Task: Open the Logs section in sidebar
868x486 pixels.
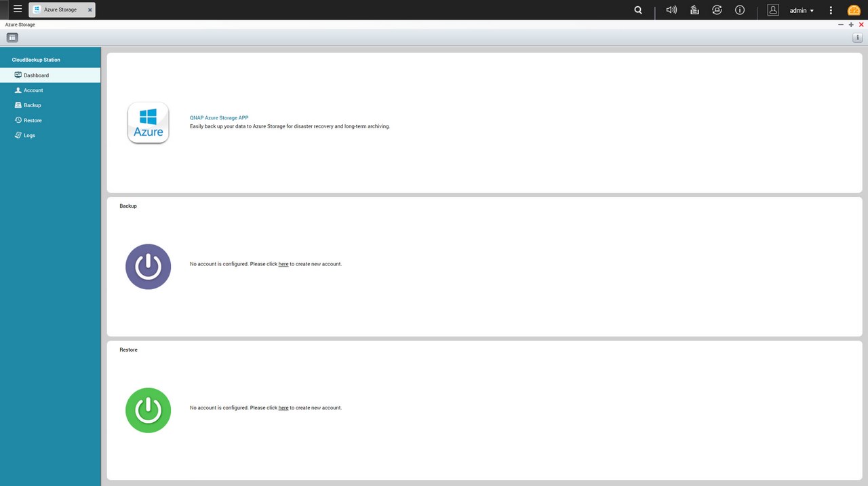Action: click(x=50, y=135)
